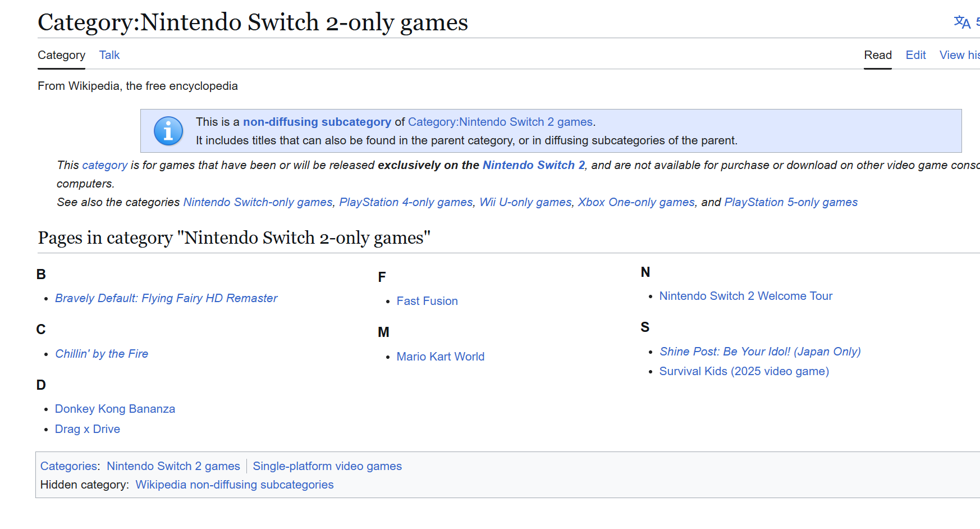Screen dimensions: 980x529
Task: Go to Mario Kart World article
Action: click(441, 357)
